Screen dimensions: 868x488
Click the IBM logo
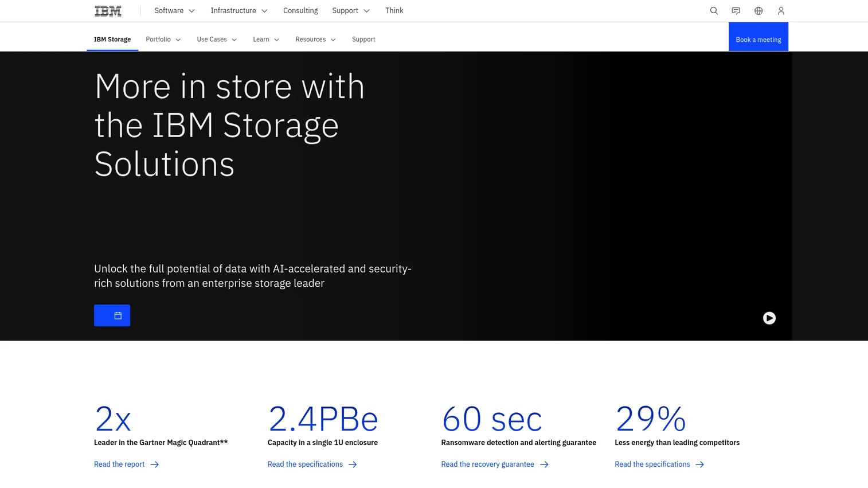(x=108, y=11)
